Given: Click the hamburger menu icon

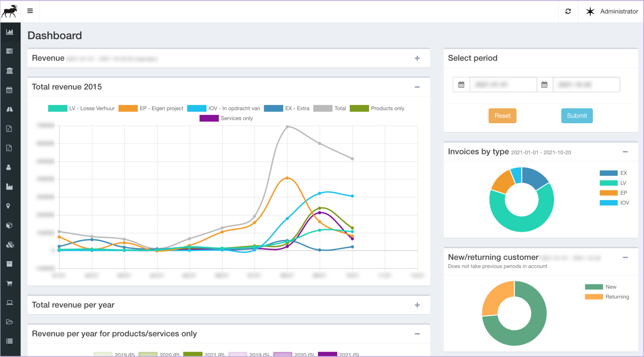Looking at the screenshot, I should click(30, 11).
